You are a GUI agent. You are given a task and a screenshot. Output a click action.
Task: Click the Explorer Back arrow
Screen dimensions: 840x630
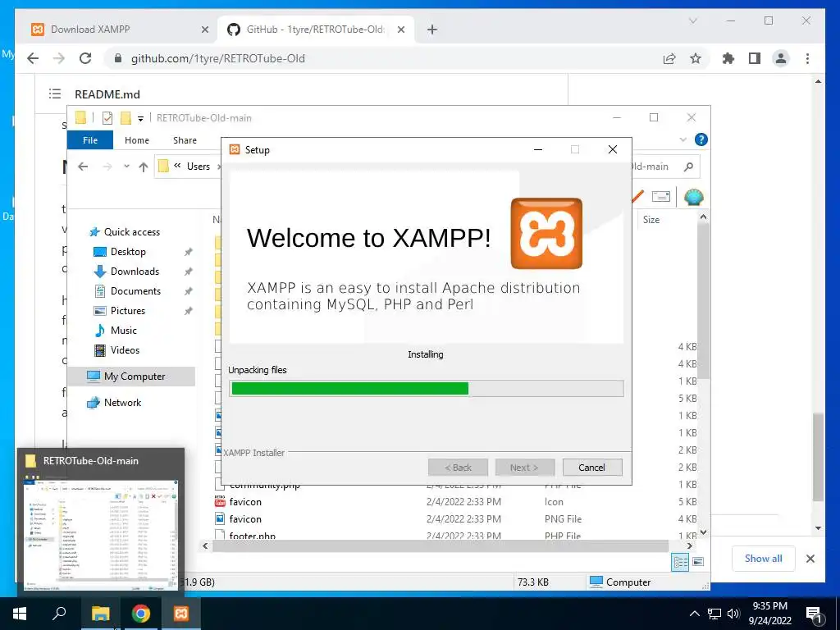click(x=83, y=167)
